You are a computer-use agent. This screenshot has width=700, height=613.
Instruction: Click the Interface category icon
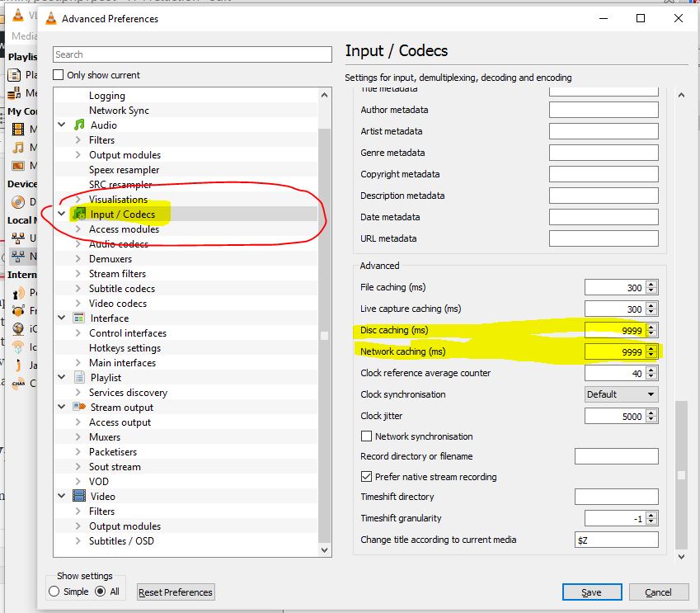click(79, 318)
